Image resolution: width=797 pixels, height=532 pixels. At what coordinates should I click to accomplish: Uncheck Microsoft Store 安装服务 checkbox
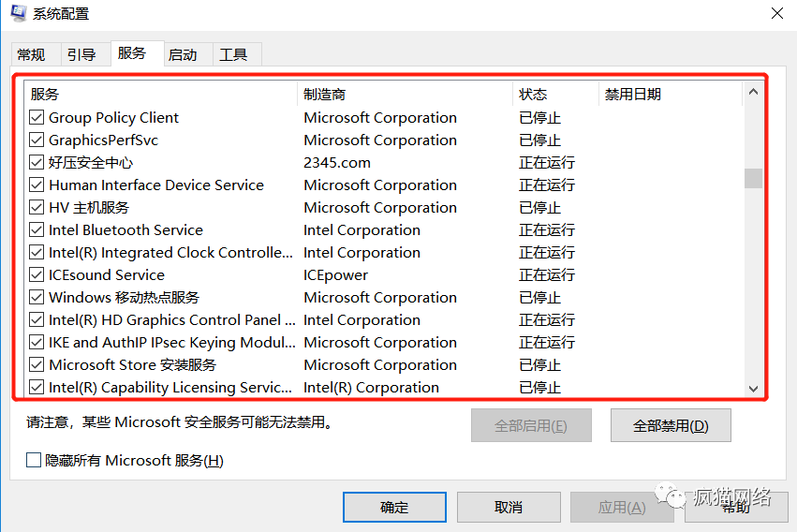coord(37,365)
